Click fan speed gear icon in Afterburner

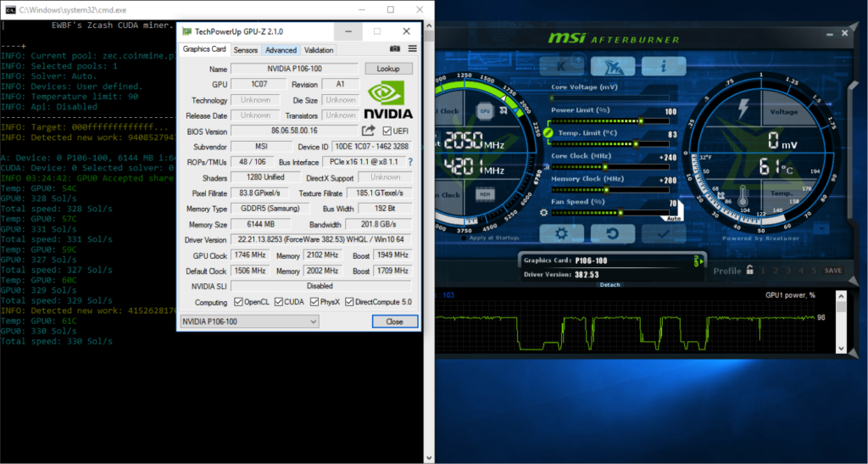tap(543, 213)
